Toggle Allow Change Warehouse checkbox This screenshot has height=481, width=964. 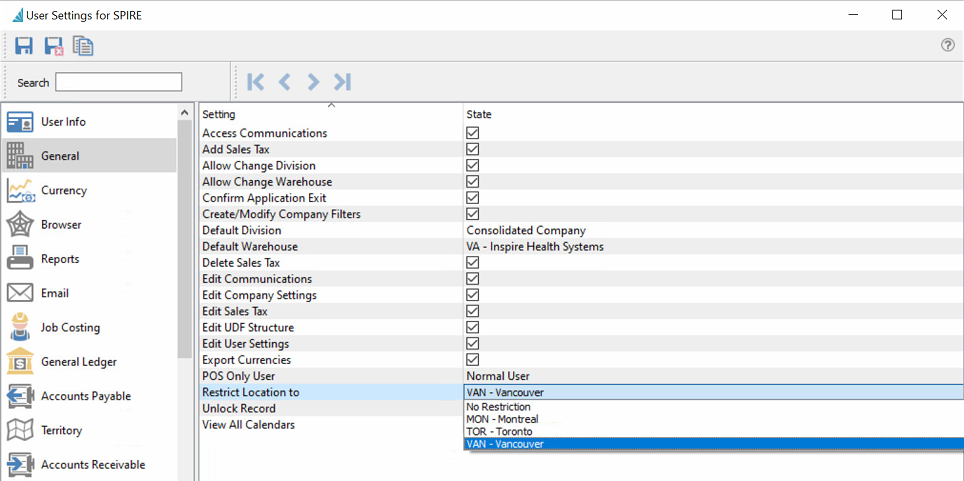coord(472,181)
